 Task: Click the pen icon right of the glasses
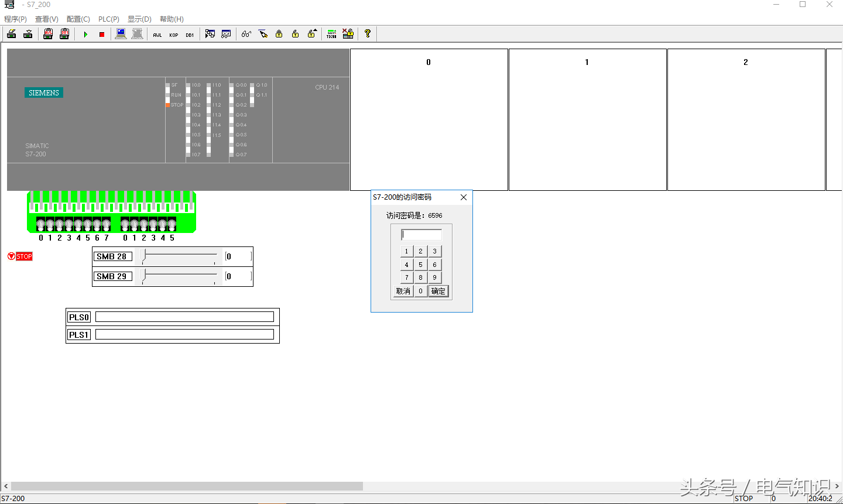click(263, 34)
